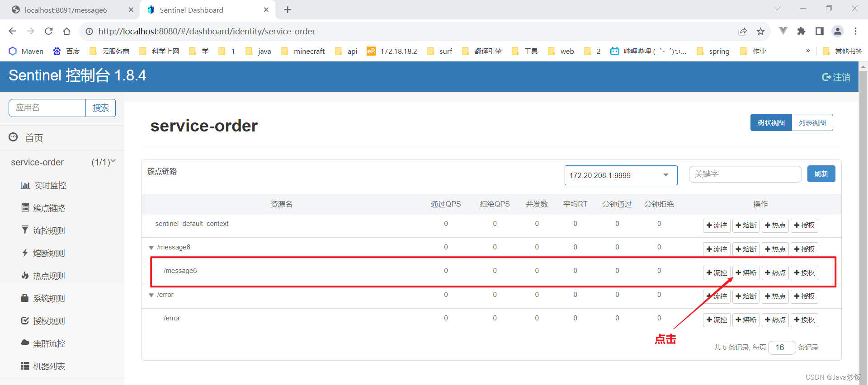Open 热点规则 in the sidebar
Screen dimensions: 868x385
pos(43,276)
